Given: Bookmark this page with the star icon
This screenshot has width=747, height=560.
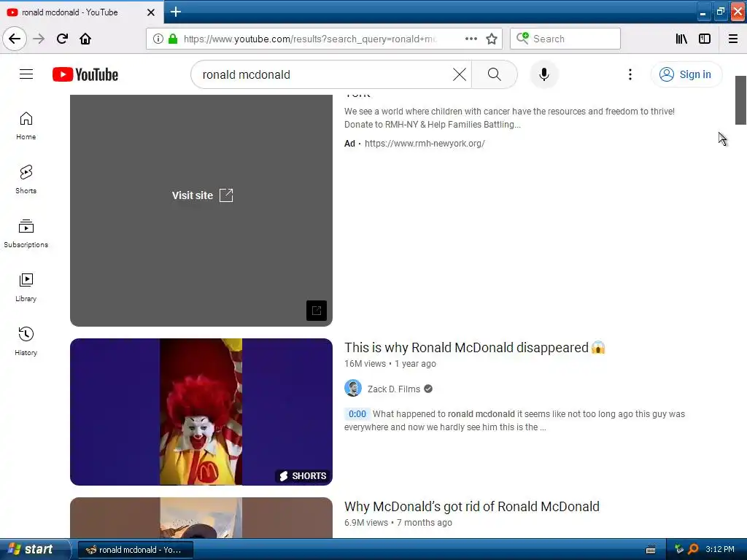Looking at the screenshot, I should pyautogui.click(x=492, y=39).
